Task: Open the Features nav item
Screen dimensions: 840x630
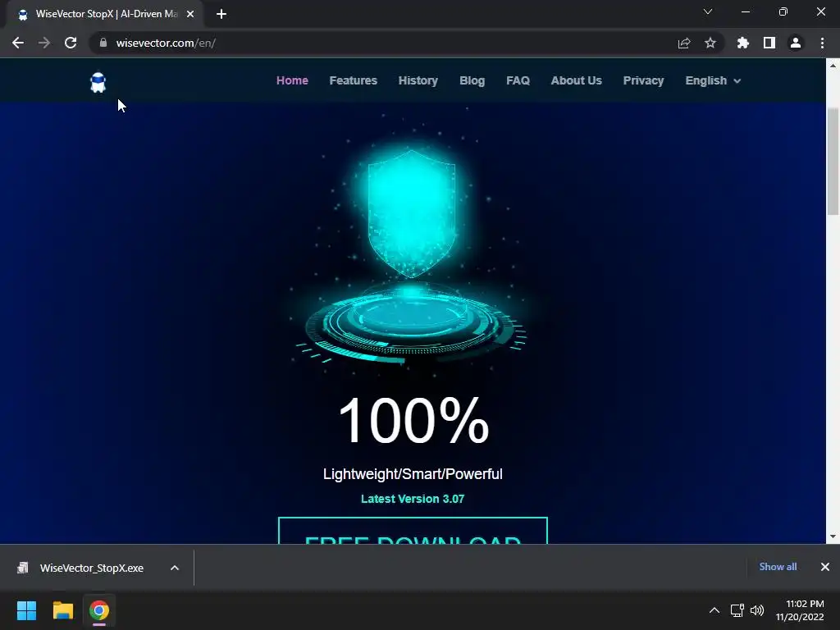Action: point(353,80)
